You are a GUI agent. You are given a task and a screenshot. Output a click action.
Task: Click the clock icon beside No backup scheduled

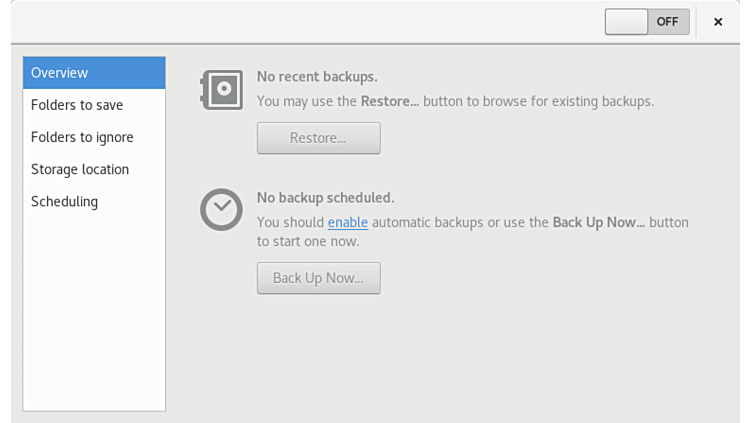click(x=220, y=209)
